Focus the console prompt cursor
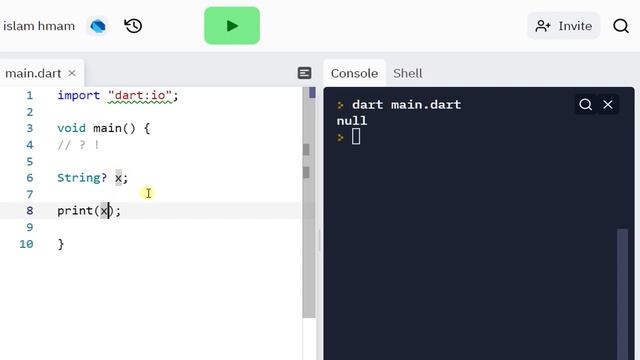Image resolution: width=640 pixels, height=360 pixels. coord(356,137)
